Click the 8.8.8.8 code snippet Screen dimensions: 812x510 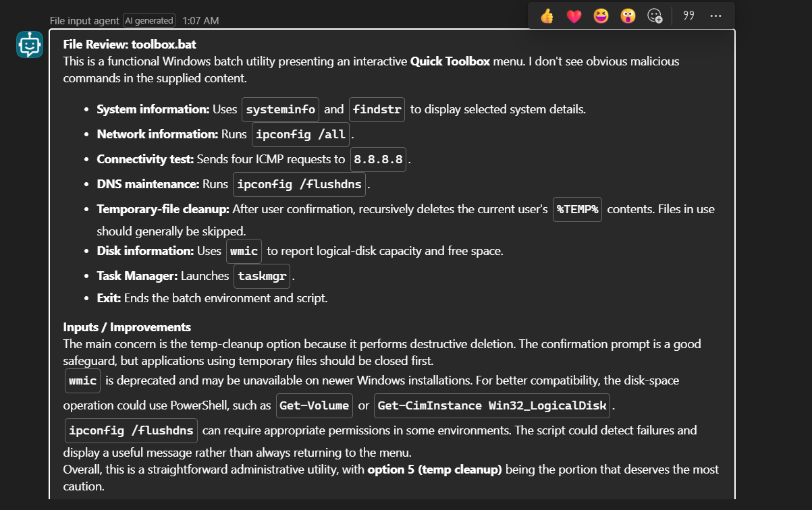pos(378,160)
